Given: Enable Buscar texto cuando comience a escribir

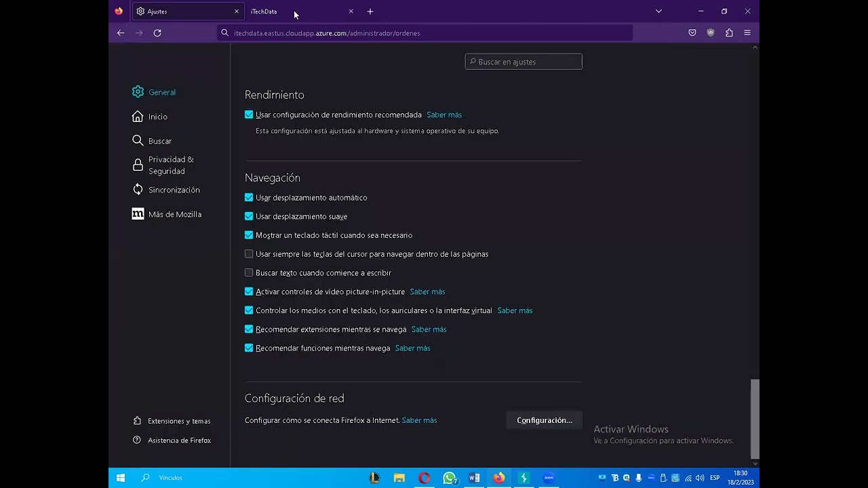Looking at the screenshot, I should pos(249,273).
